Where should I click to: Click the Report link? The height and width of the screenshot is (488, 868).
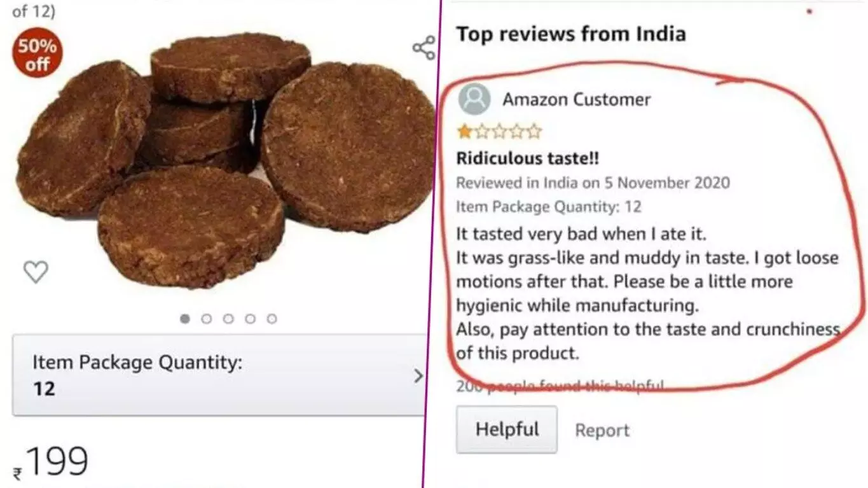coord(602,431)
